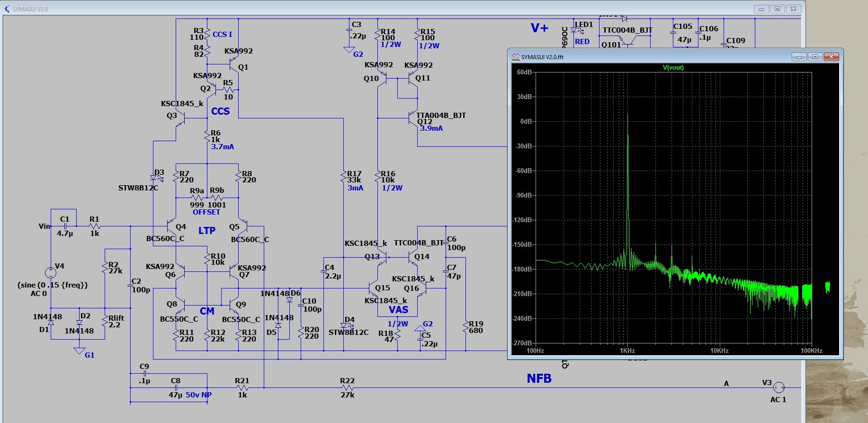The image size is (868, 423).
Task: Select resistor label R9a
Action: (x=197, y=191)
